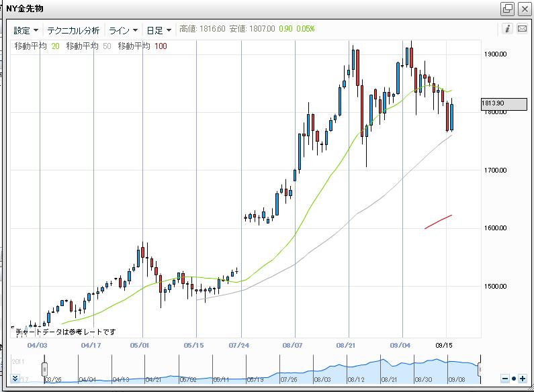Click the info icon
Image resolution: width=534 pixels, height=392 pixels.
point(507,29)
